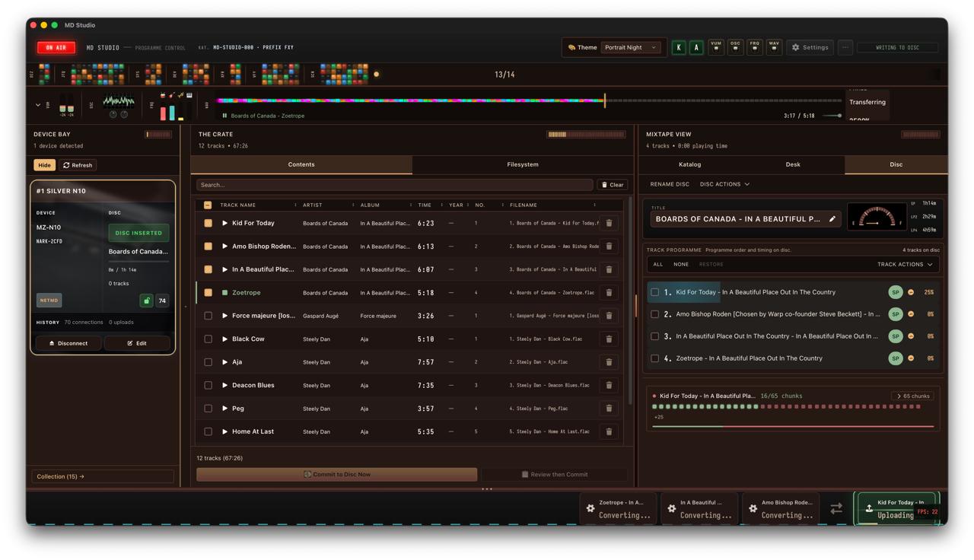Play the Deacon Blues track
974x560 pixels.
coord(224,386)
